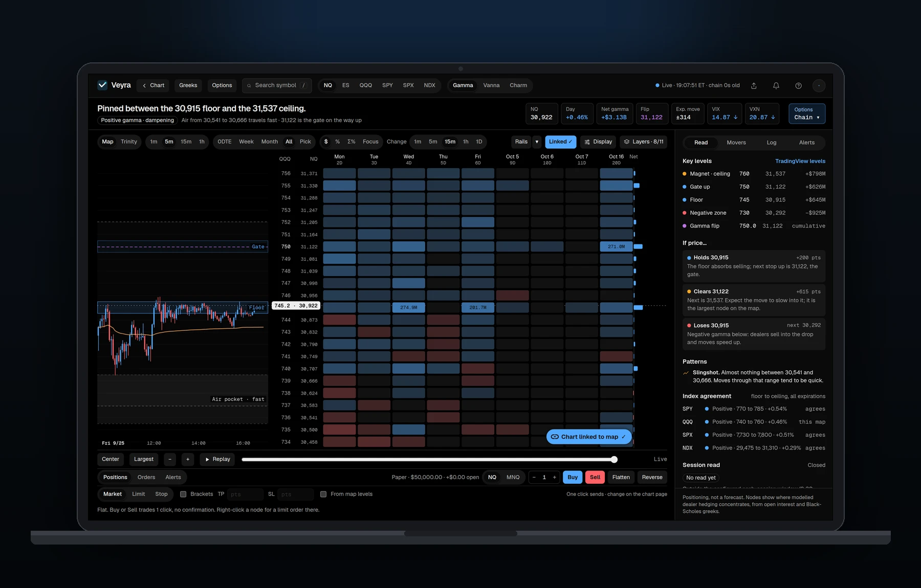Filter expirations to 0DTE
921x588 pixels.
(225, 142)
